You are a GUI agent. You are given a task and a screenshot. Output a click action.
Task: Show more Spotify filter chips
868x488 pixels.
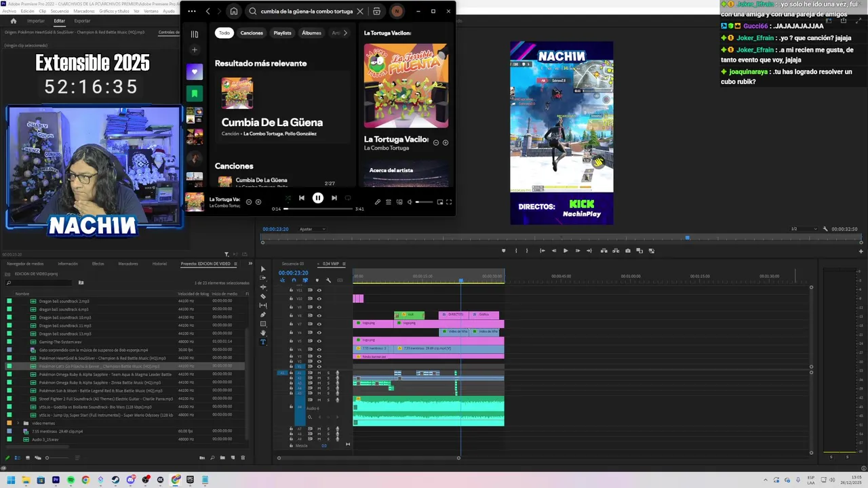click(345, 33)
